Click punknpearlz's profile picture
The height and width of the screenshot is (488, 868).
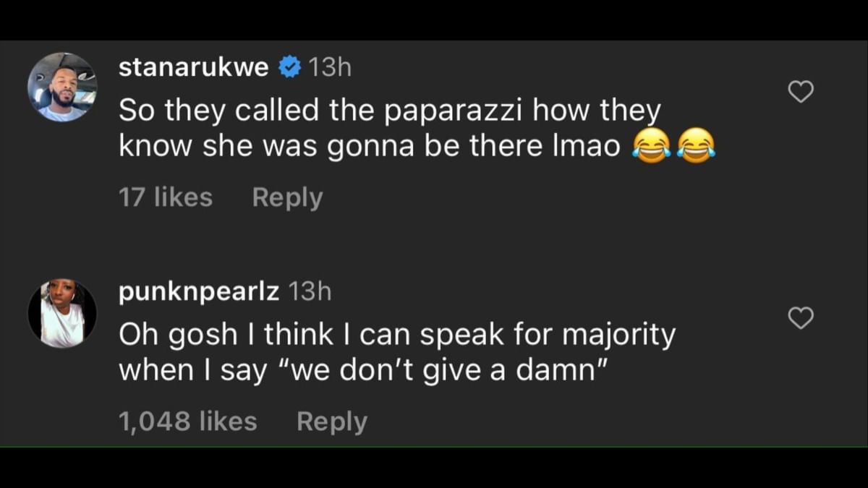point(62,311)
